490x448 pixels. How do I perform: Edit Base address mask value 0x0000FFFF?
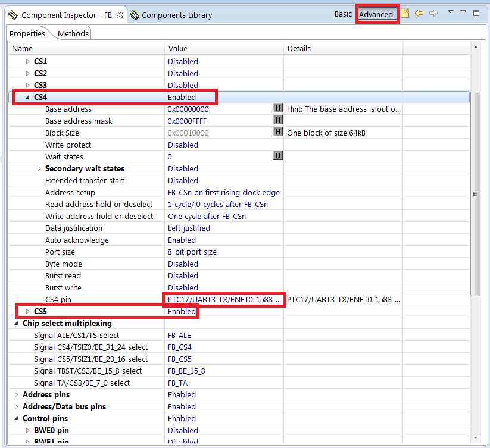point(187,121)
